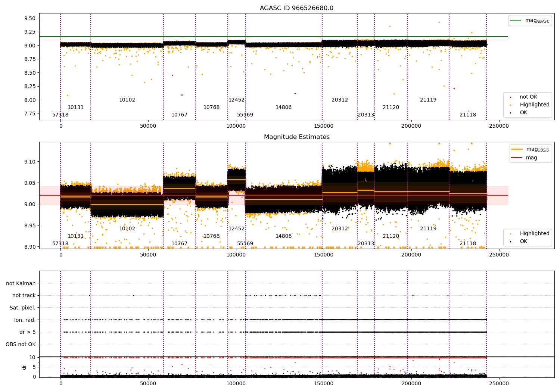Click the 9.25 y-axis tick label
Screen dimensions: 560x392
(x=30, y=32)
